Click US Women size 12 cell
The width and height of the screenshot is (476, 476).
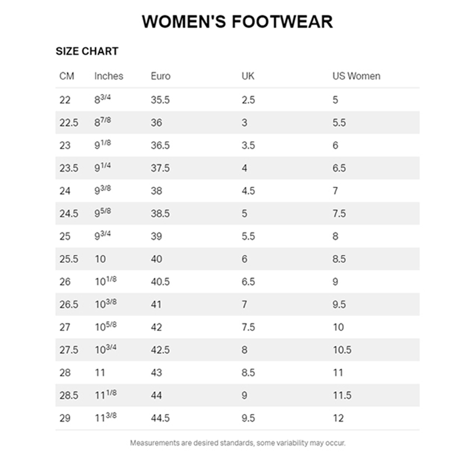[338, 418]
